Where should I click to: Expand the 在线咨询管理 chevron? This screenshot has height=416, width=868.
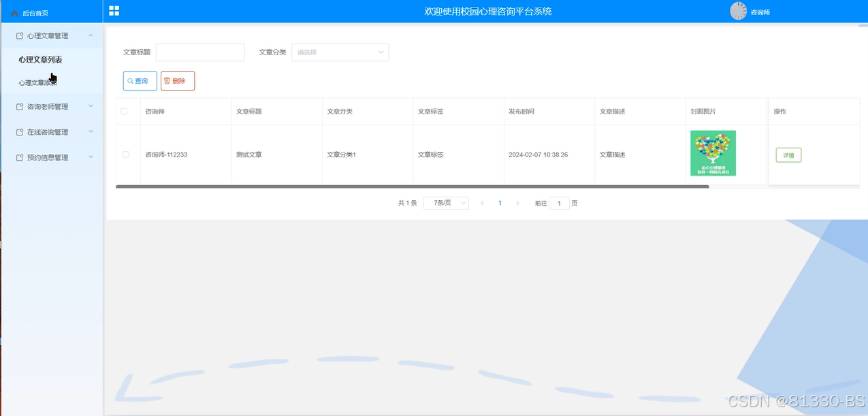tap(91, 131)
